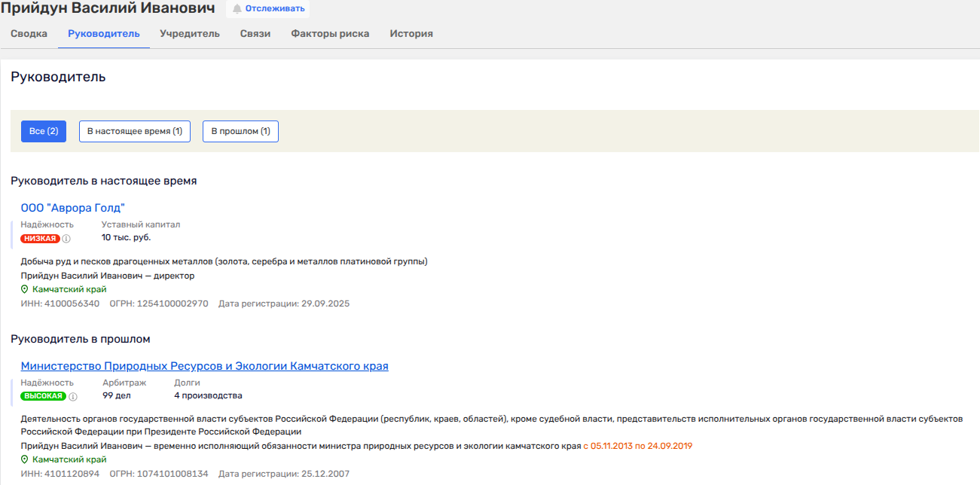Screen dimensions: 980x485
Task: Click location pin icon under Аврора Голд
Action: (25, 290)
